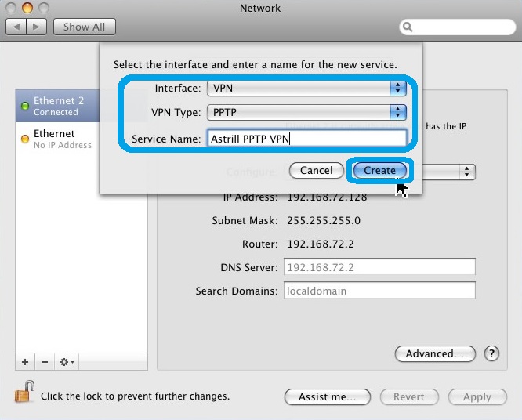Open the gear action menu
This screenshot has width=522, height=420.
pyautogui.click(x=67, y=362)
